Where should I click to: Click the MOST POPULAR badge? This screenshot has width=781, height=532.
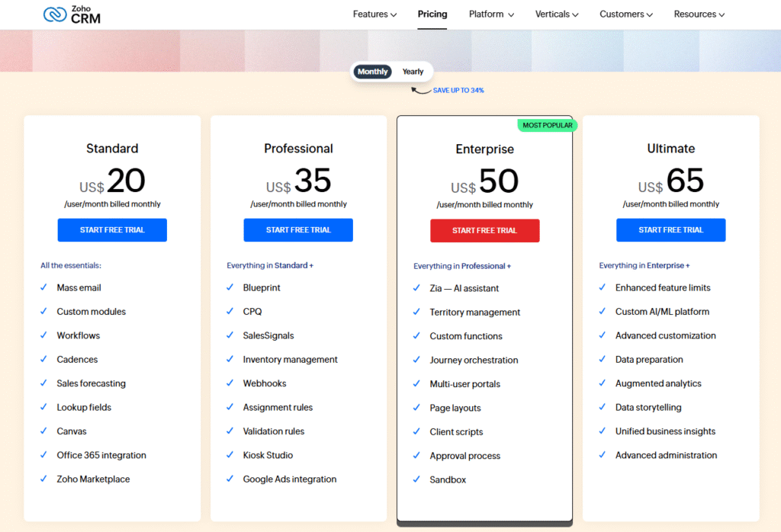[547, 125]
